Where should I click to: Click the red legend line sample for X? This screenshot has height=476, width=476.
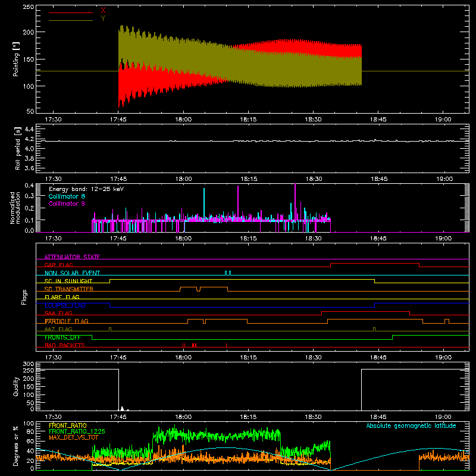pos(71,12)
